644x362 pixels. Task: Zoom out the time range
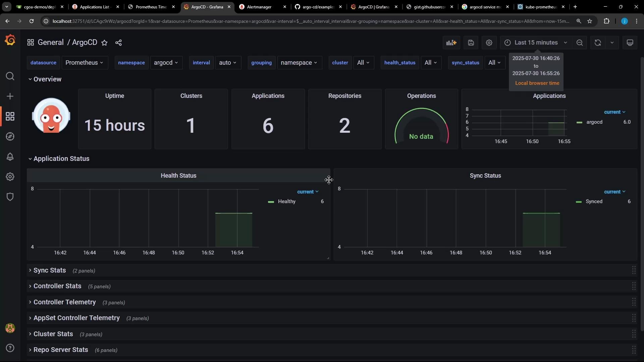(x=580, y=43)
